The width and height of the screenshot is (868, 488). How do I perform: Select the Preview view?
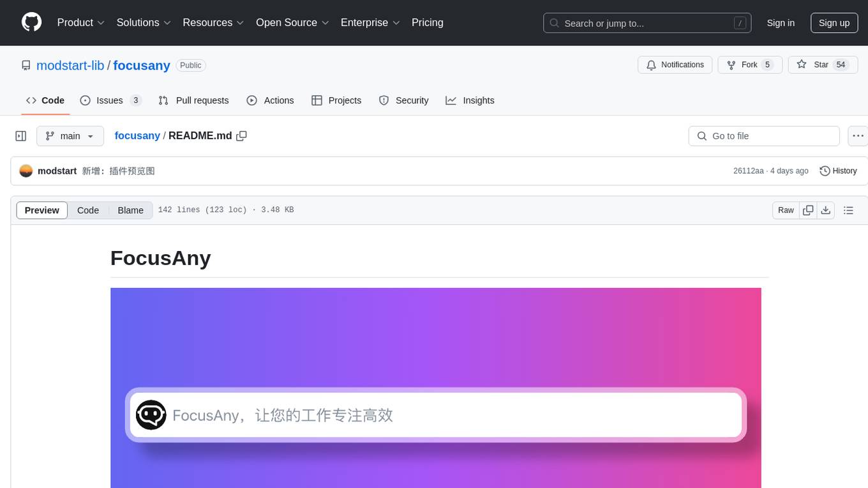tap(42, 210)
